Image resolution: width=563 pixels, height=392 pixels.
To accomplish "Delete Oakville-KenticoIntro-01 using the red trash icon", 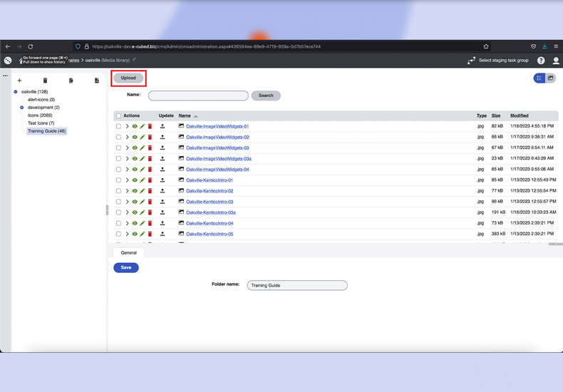I will tap(150, 180).
